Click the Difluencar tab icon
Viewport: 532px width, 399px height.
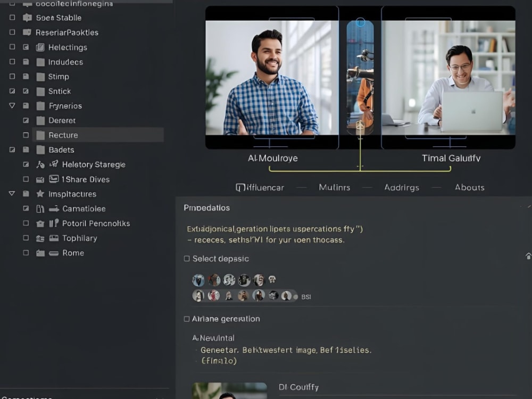(240, 188)
